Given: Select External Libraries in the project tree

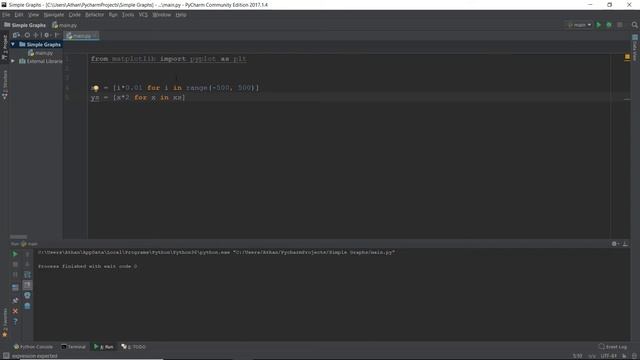Looking at the screenshot, I should [x=41, y=61].
